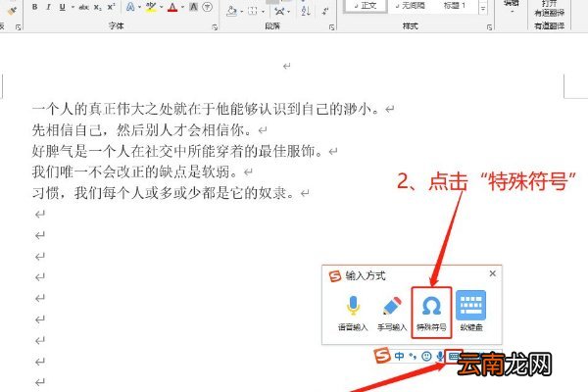
Task: Open font color dropdown arrow
Action: 182,7
